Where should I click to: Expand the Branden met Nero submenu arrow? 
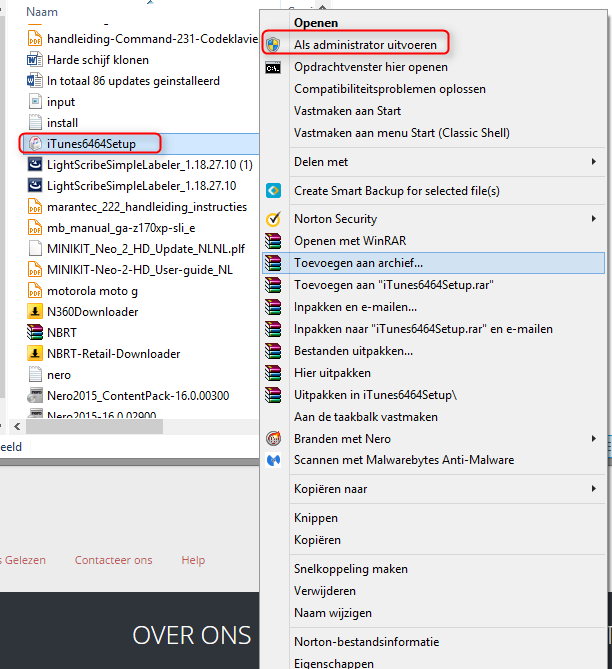click(594, 438)
